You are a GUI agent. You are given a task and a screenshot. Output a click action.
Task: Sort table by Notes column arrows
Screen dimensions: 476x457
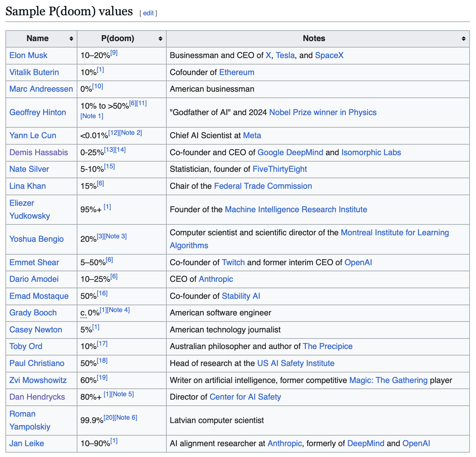tap(463, 39)
